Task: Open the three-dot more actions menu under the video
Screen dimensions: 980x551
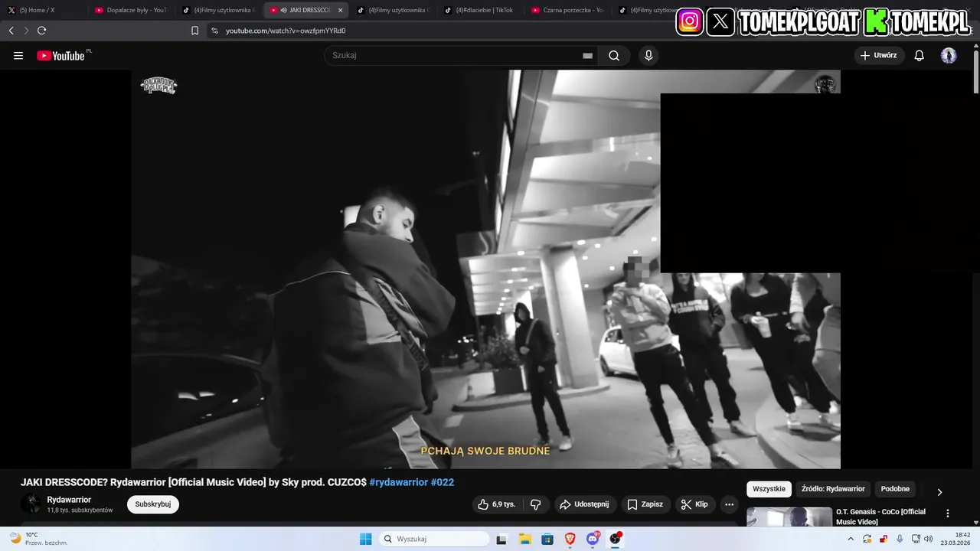Action: pos(729,504)
